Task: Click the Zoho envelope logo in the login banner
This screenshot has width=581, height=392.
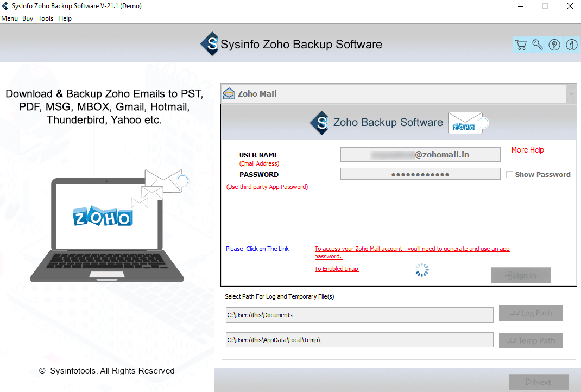Action: 468,123
